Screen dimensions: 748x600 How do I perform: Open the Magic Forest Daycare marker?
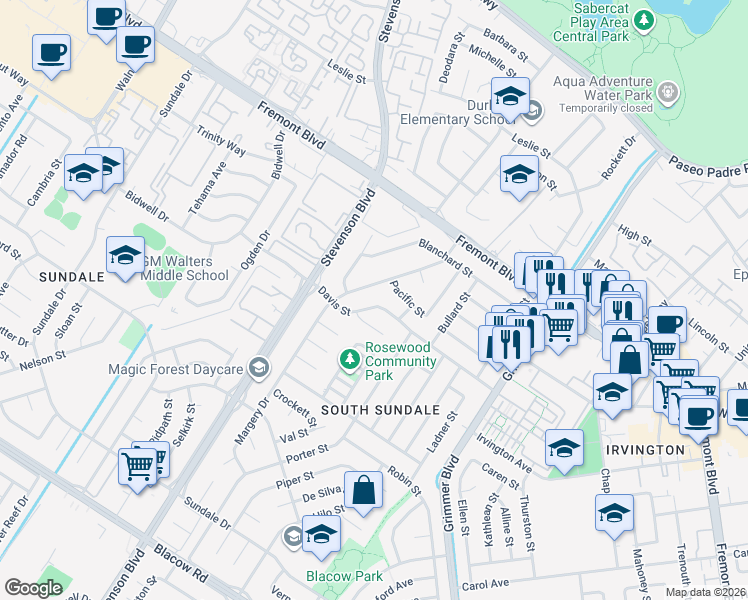coord(259,369)
